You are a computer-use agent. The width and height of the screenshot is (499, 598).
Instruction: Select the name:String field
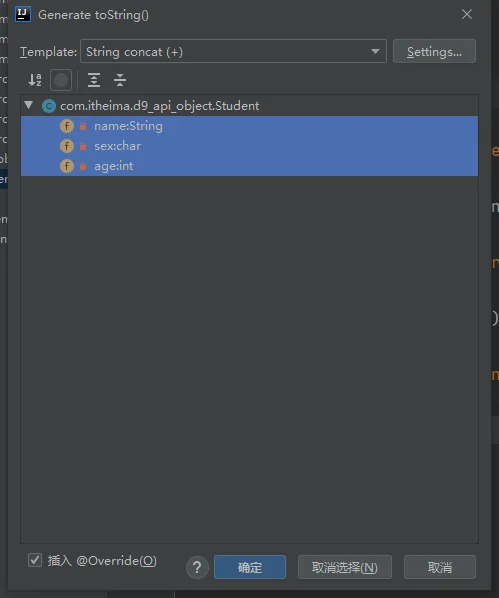coord(250,126)
